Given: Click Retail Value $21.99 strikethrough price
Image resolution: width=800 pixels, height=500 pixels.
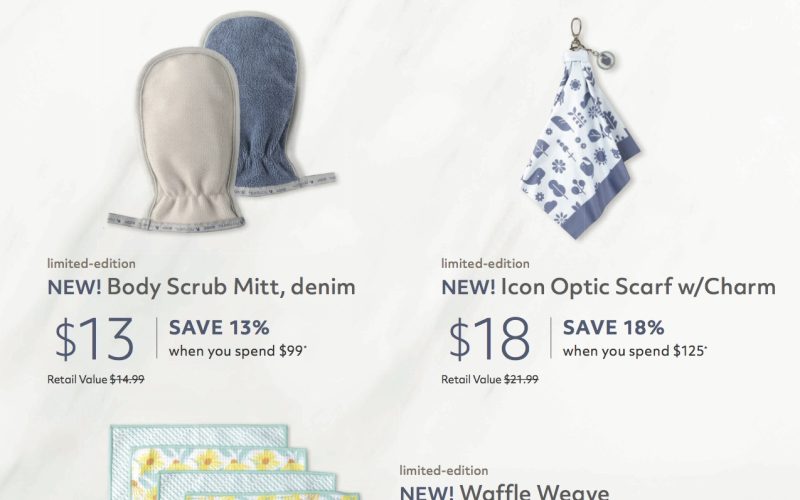Looking at the screenshot, I should pyautogui.click(x=490, y=379).
